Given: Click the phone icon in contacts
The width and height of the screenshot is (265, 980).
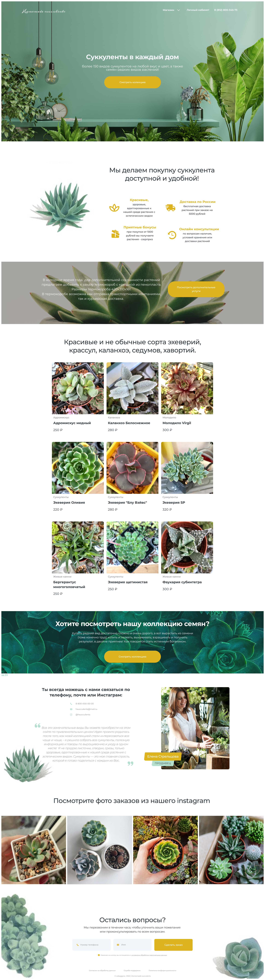Looking at the screenshot, I should pos(71,704).
